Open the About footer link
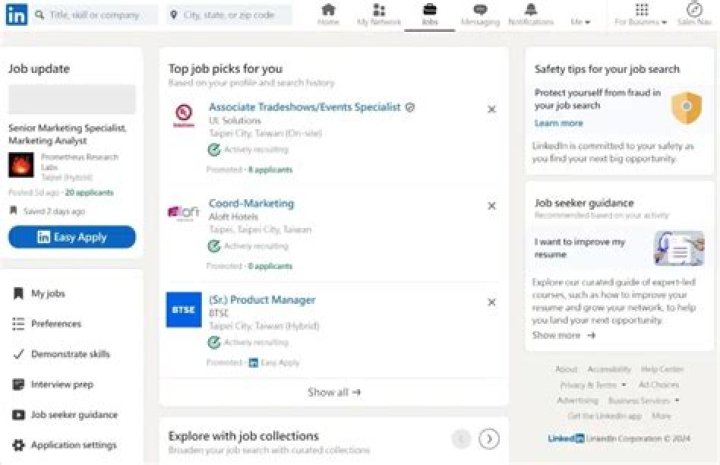This screenshot has height=465, width=720. (x=566, y=369)
